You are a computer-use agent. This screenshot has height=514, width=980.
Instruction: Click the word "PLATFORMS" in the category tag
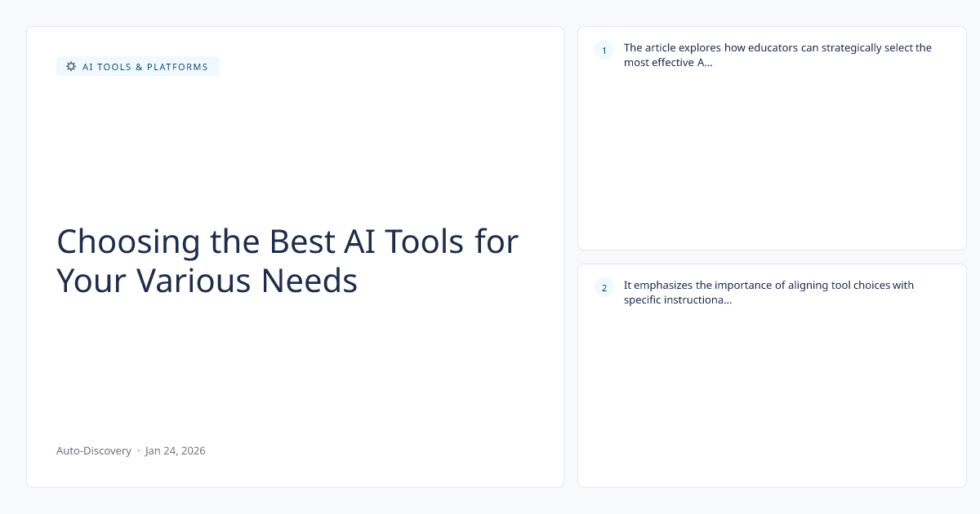click(x=177, y=67)
